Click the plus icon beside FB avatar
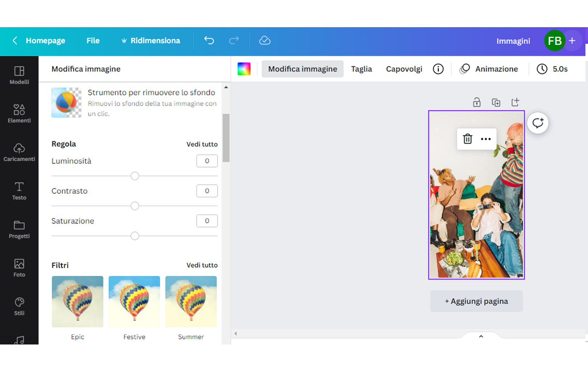 572,41
